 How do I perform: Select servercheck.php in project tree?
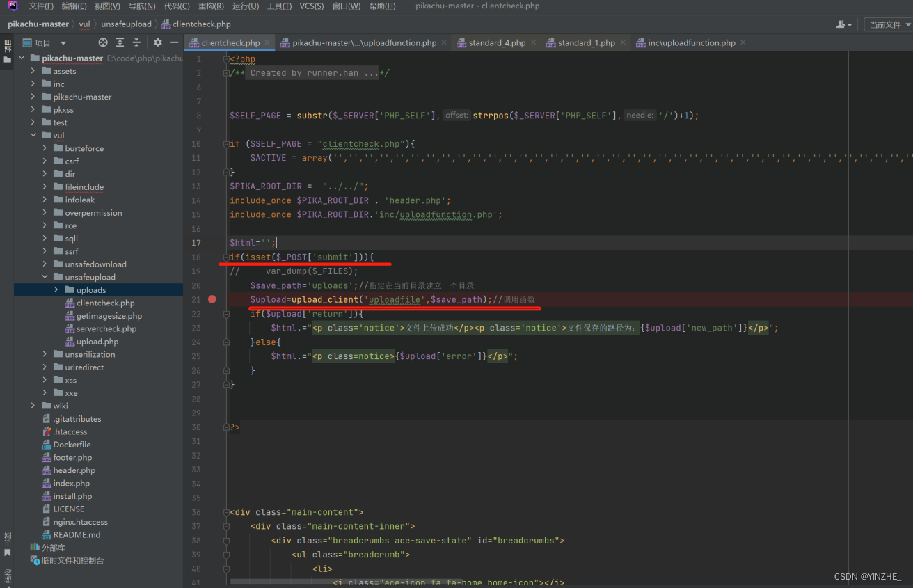coord(106,328)
